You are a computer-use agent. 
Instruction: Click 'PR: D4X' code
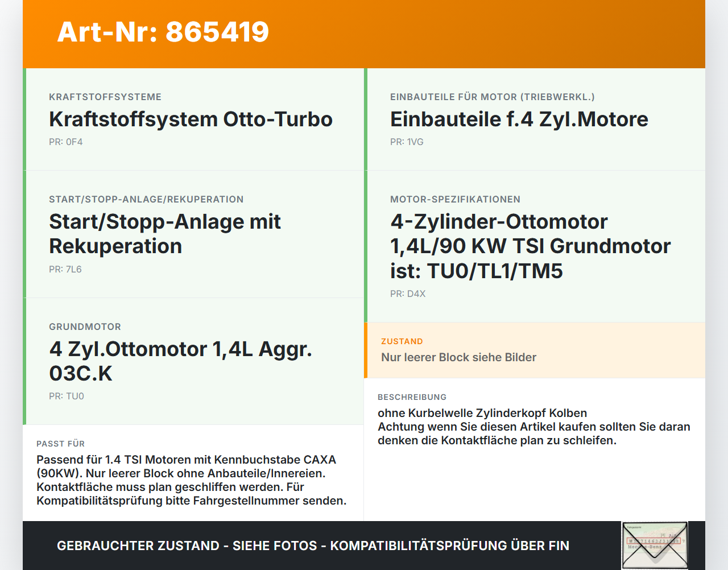click(408, 294)
